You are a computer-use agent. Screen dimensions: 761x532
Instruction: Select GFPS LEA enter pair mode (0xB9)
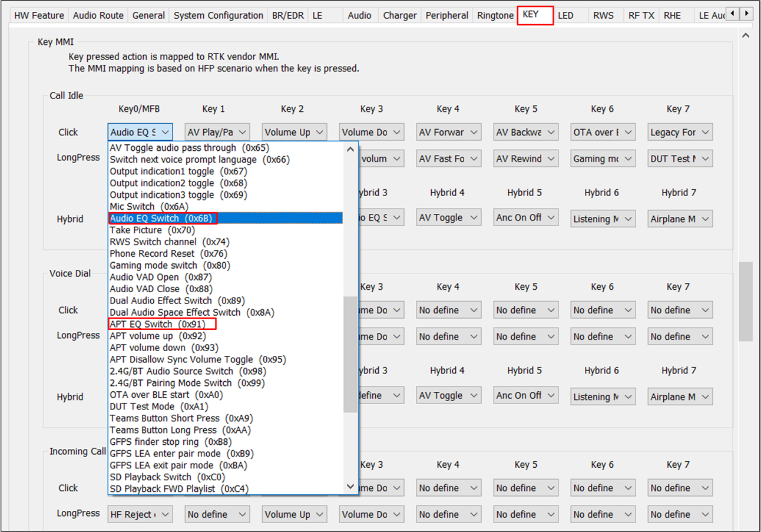click(226, 454)
